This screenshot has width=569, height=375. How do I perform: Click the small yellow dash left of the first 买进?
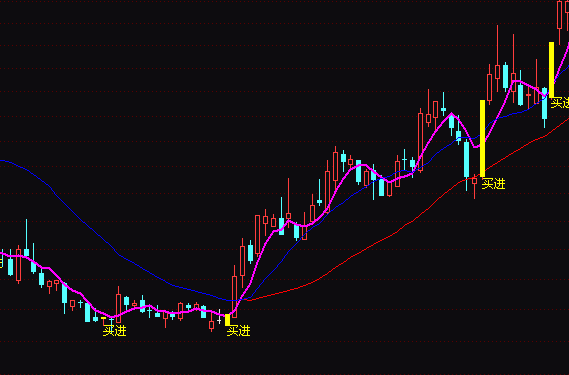click(x=103, y=318)
